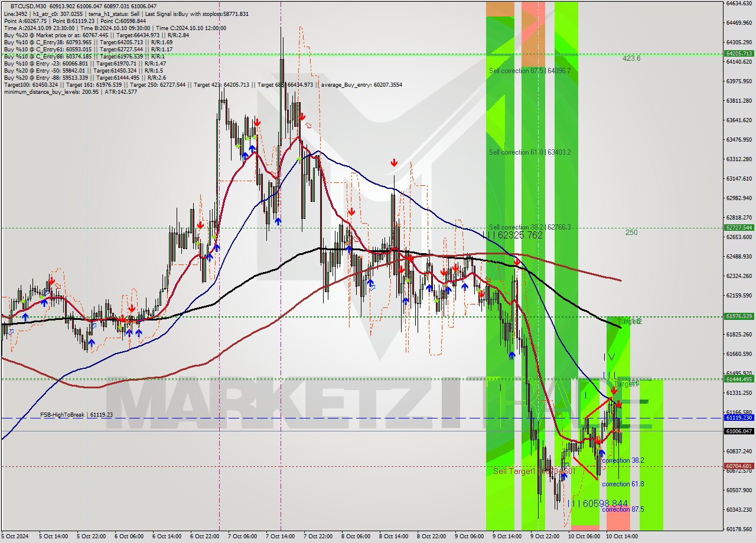Click the '9 Oct 22:00' time axis label
The height and width of the screenshot is (543, 756).
[545, 537]
